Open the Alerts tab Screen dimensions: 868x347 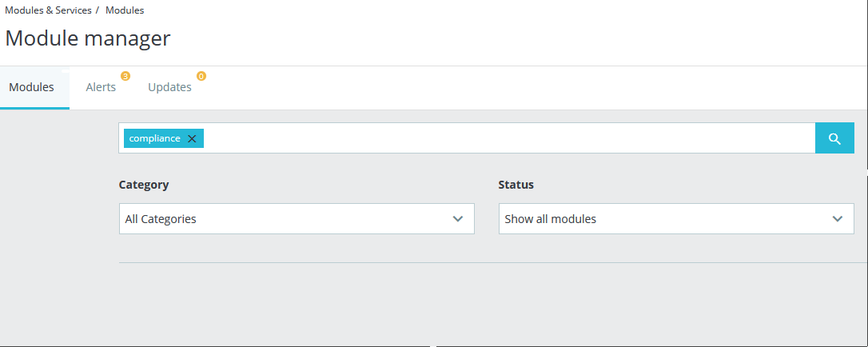point(101,87)
